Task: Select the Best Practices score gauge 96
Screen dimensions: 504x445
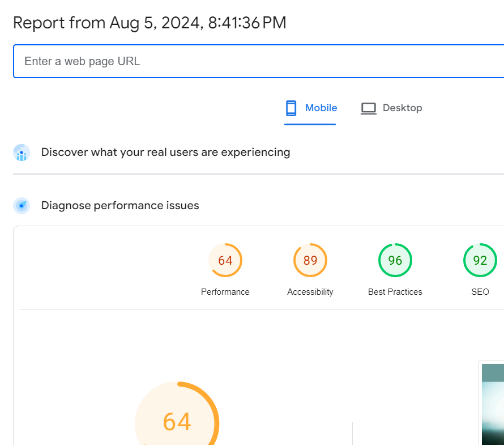Action: (x=395, y=260)
